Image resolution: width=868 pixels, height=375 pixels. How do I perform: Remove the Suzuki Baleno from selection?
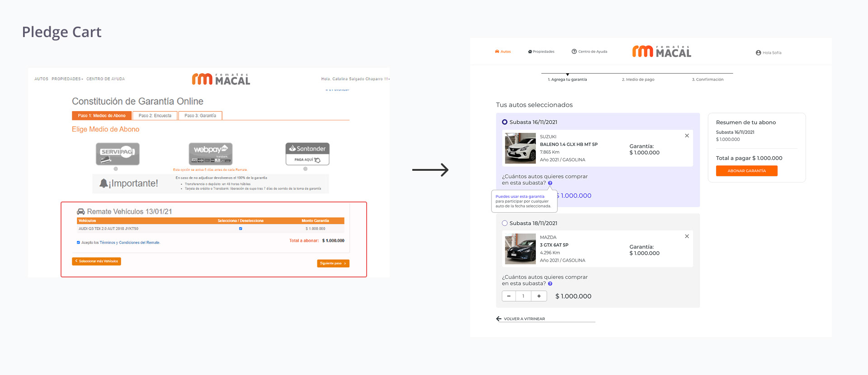(687, 136)
